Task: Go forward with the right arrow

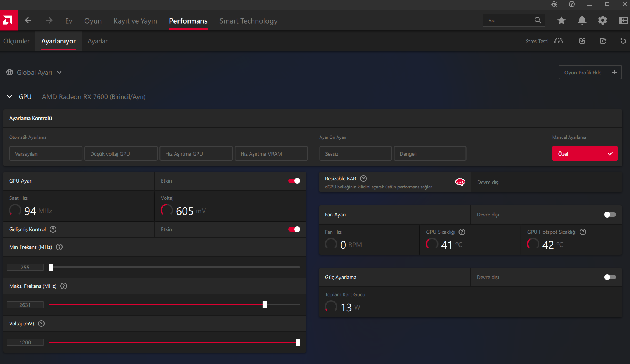Action: tap(49, 20)
